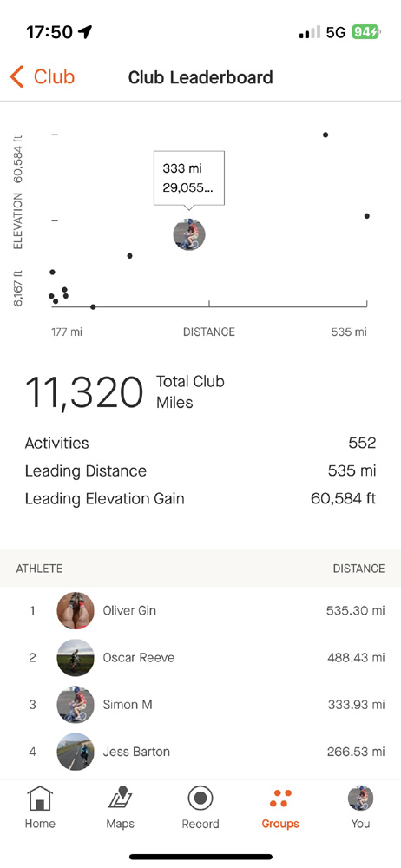Select the rightmost chart point near 535 mi

pos(366,216)
